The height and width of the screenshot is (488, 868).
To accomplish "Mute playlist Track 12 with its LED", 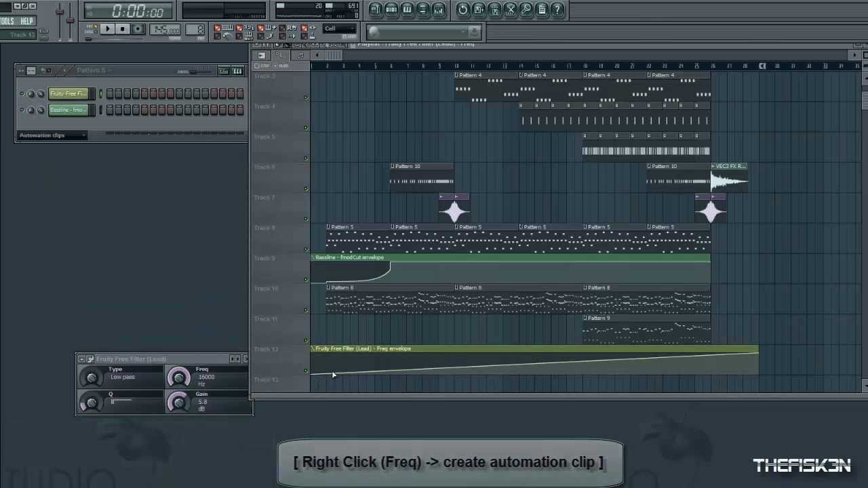I will [306, 371].
